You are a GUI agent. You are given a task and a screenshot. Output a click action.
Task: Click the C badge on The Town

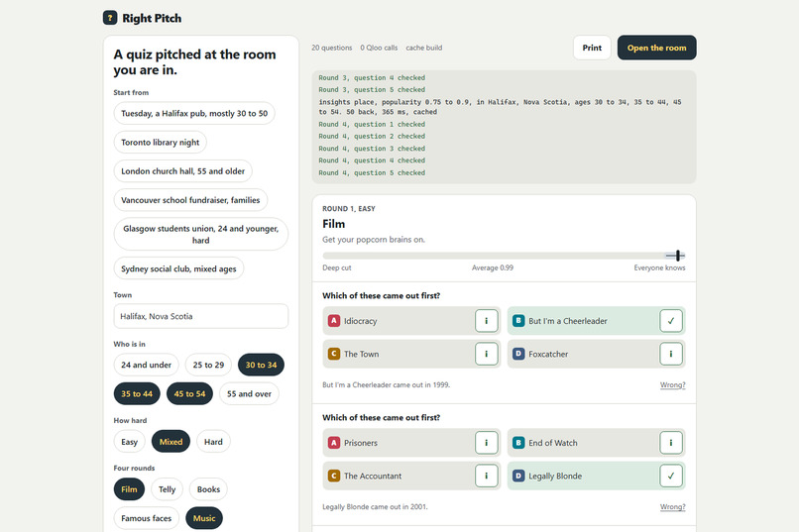(334, 354)
